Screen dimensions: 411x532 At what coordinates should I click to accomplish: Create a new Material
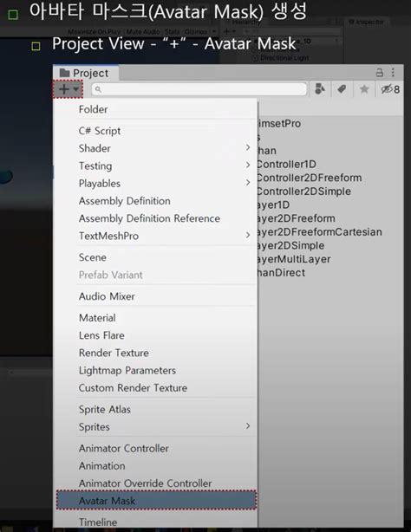tap(156, 318)
